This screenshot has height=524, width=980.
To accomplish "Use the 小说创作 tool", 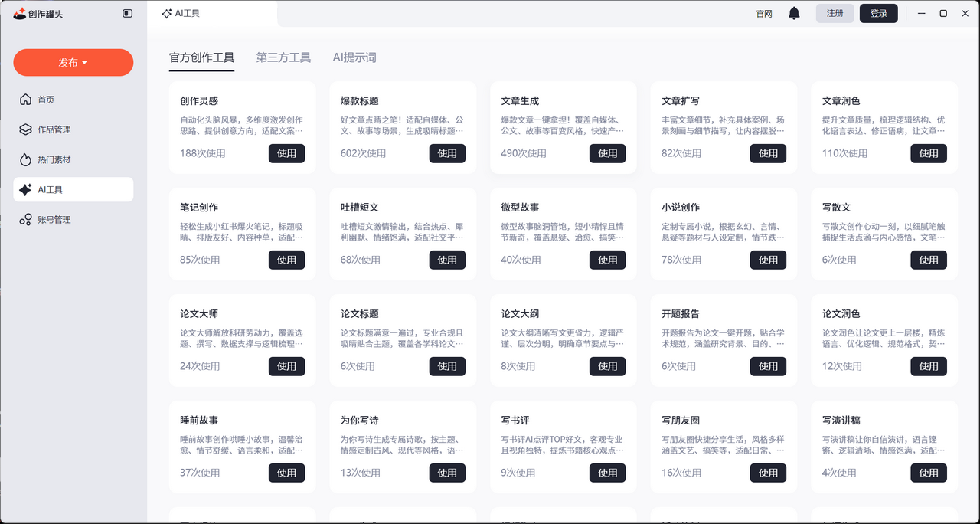I will [768, 260].
